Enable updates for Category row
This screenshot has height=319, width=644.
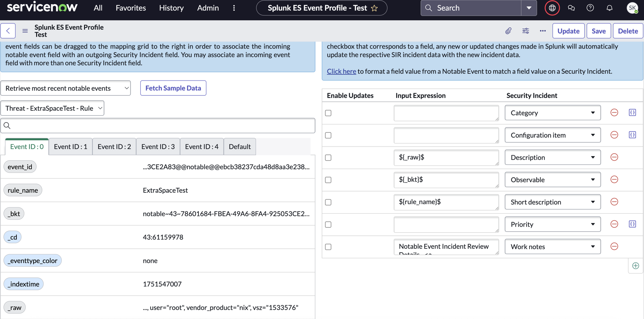(x=328, y=113)
